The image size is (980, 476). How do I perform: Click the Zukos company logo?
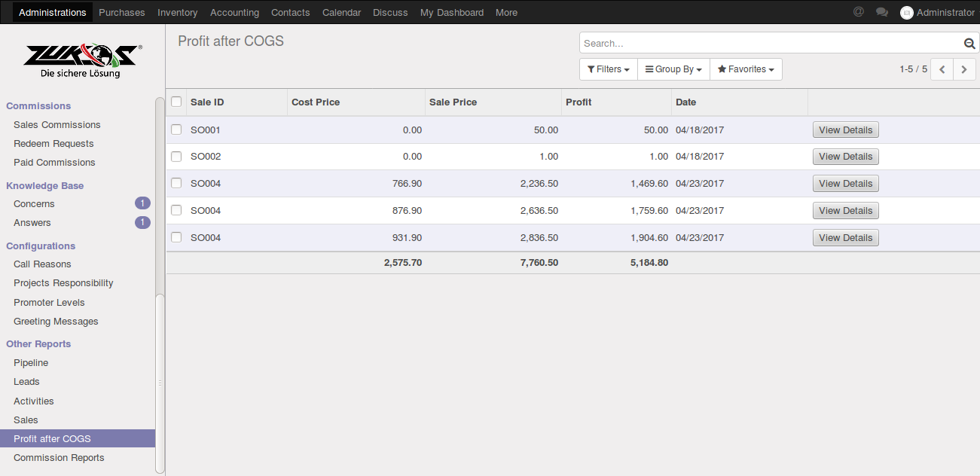click(82, 60)
